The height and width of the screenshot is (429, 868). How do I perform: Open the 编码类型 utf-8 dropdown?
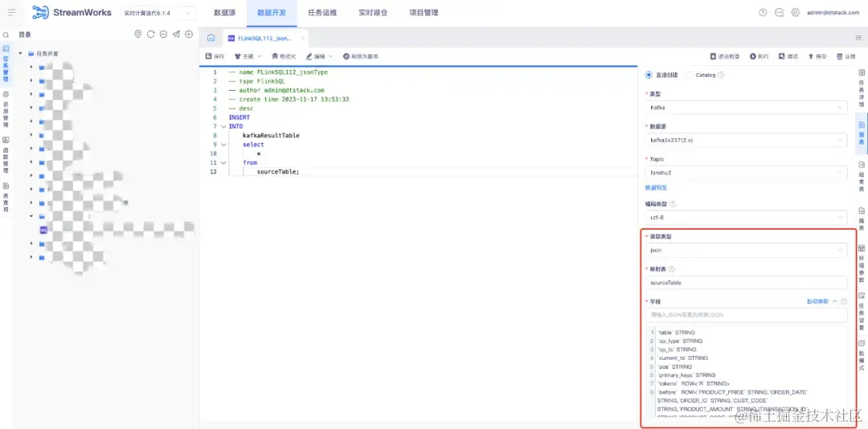(746, 218)
